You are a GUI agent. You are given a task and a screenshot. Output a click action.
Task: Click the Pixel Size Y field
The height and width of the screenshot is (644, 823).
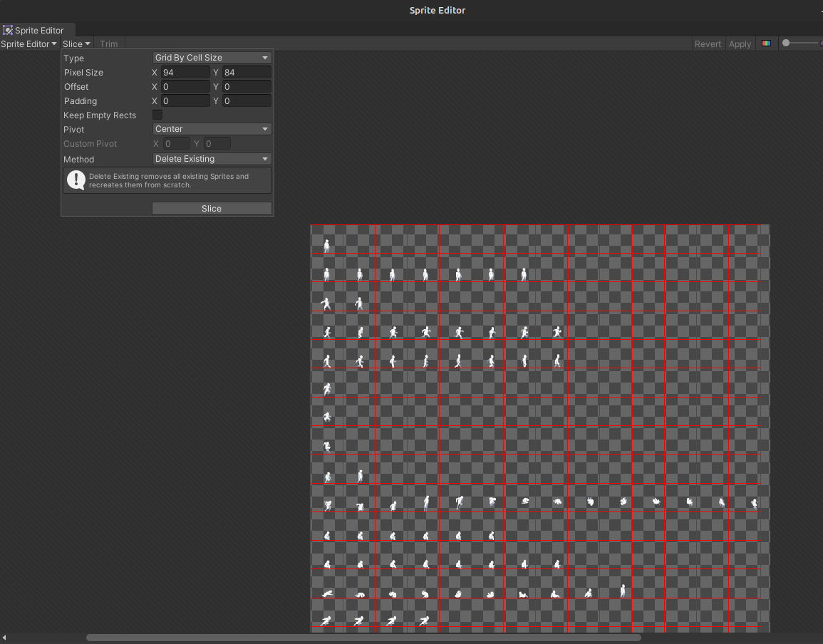coord(247,73)
